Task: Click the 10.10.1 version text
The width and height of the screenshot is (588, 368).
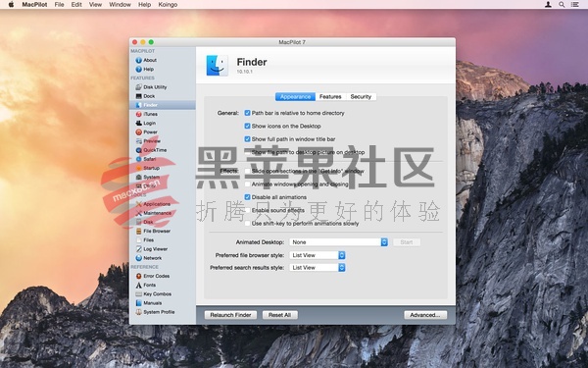Action: (x=244, y=72)
